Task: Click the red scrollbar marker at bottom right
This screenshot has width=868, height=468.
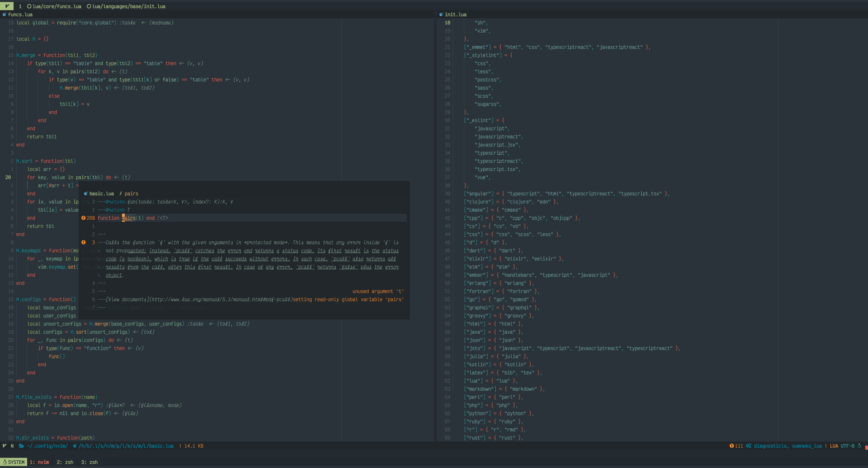Action: [866, 448]
